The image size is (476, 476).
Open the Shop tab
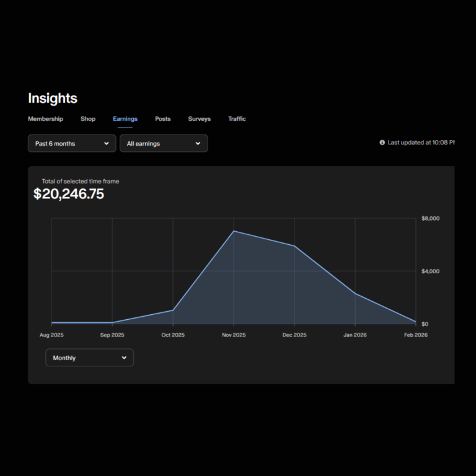pyautogui.click(x=88, y=119)
